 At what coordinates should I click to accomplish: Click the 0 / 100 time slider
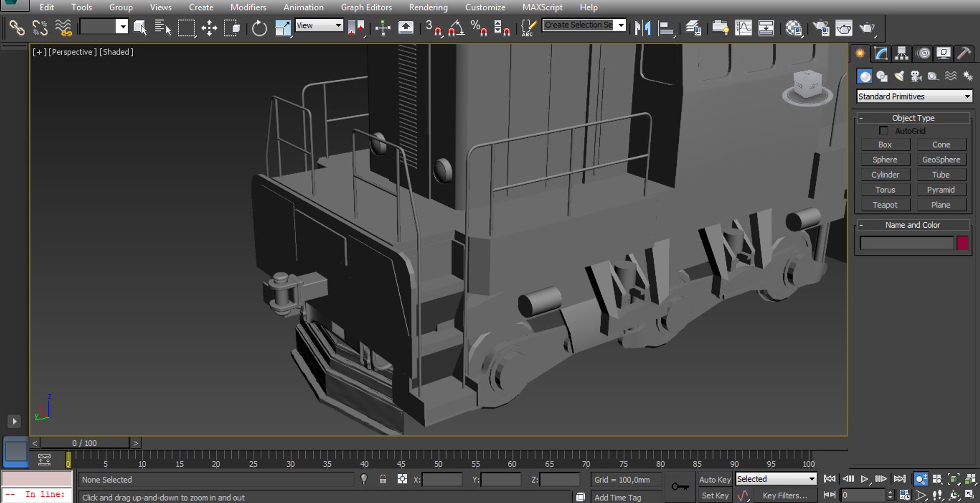coord(85,443)
